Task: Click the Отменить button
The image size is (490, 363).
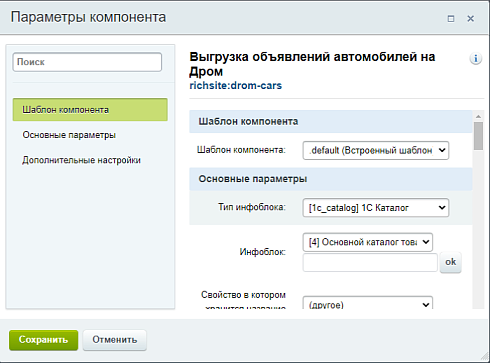Action: [115, 340]
